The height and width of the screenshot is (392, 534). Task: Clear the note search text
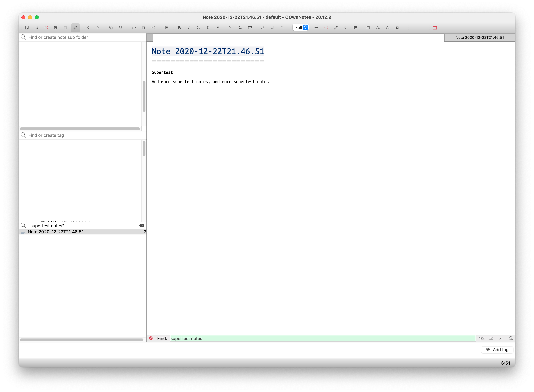142,226
